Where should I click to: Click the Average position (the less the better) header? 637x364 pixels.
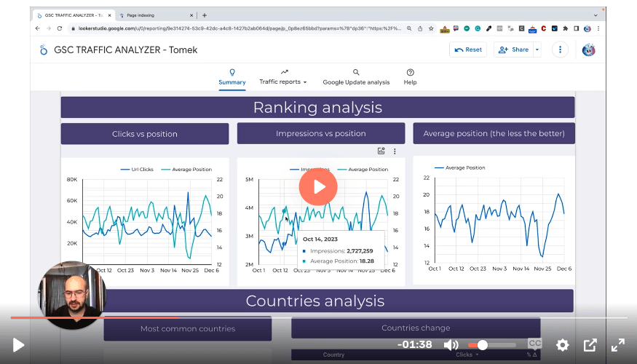click(494, 133)
